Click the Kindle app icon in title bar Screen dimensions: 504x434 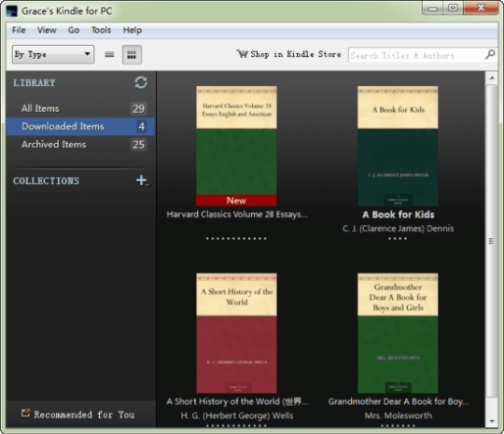(x=12, y=11)
